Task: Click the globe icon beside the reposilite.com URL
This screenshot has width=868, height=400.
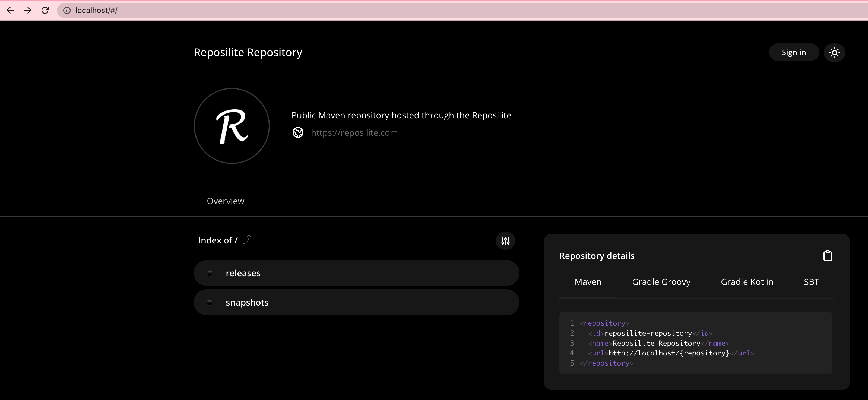Action: point(298,132)
